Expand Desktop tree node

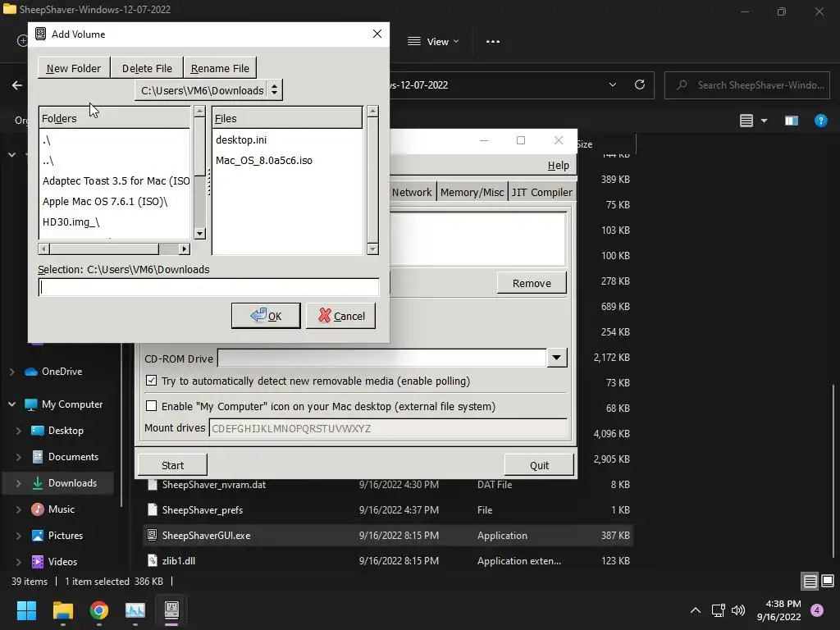tap(18, 431)
